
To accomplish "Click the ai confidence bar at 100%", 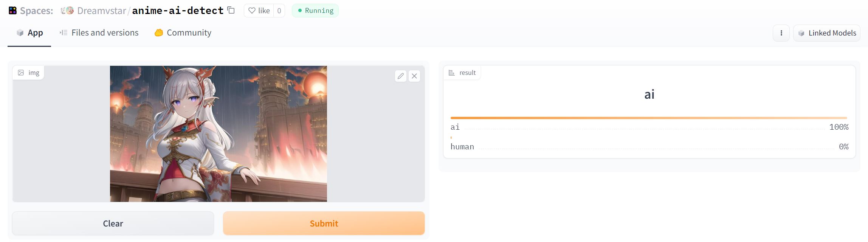I will pos(649,118).
